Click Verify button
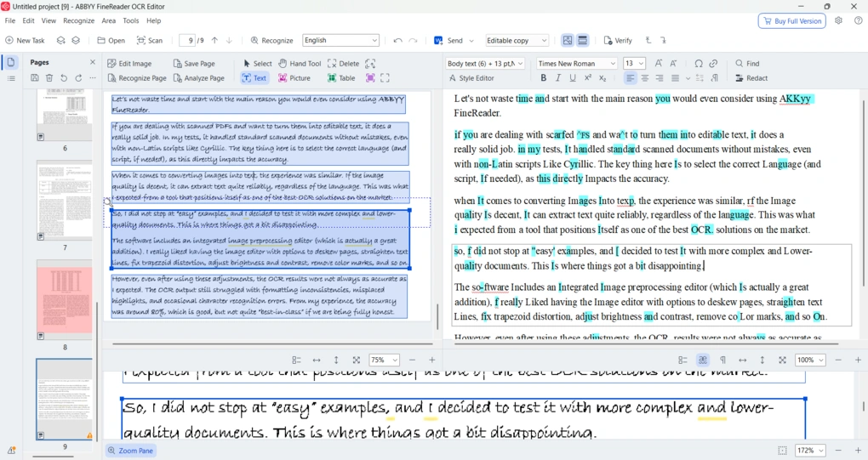Image resolution: width=868 pixels, height=460 pixels. coord(618,40)
